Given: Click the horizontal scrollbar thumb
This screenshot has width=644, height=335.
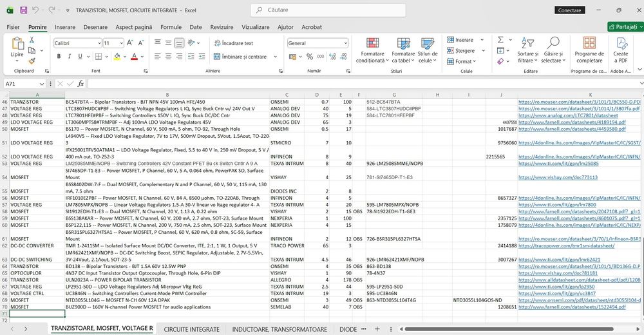Looking at the screenshot, I should point(509,329).
